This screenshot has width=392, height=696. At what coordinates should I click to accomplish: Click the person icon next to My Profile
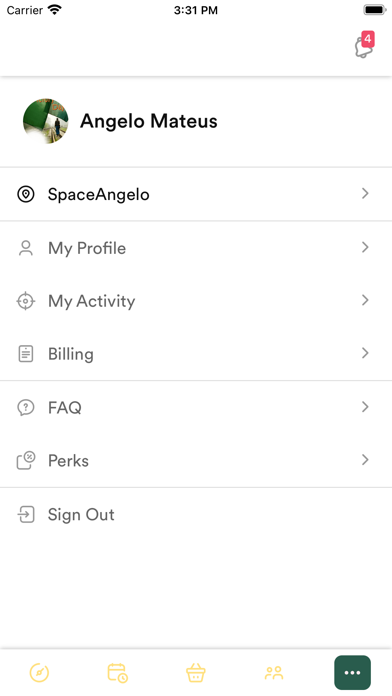pyautogui.click(x=26, y=248)
